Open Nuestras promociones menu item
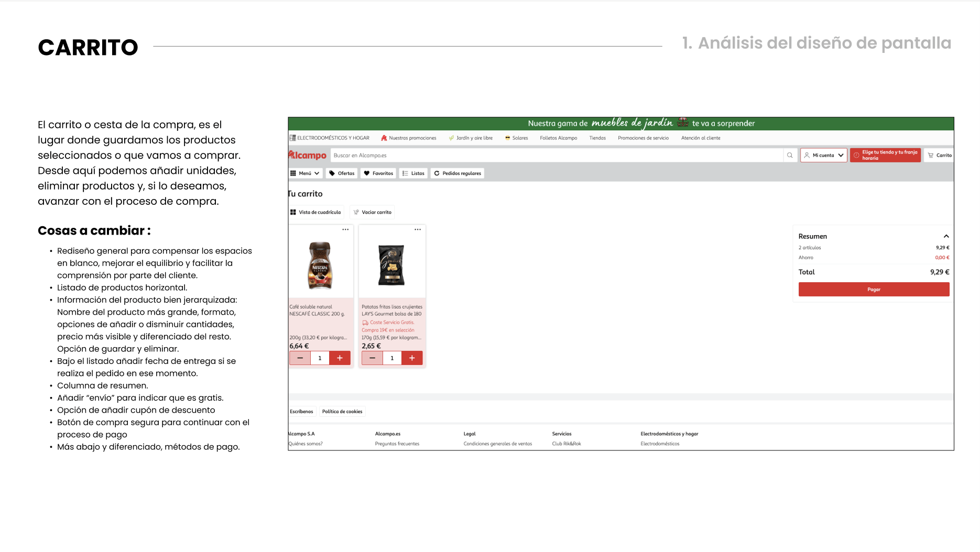Screen dimensions: 980x552 (409, 138)
